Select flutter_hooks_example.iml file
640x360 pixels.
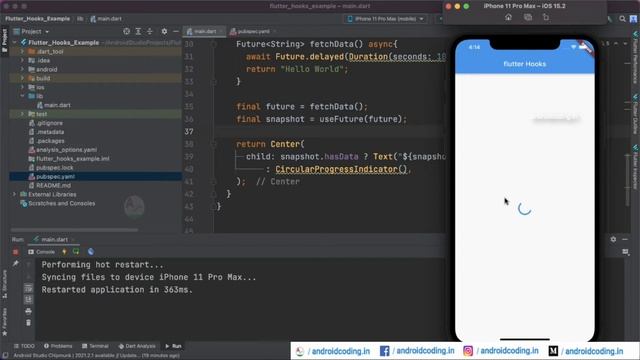click(69, 159)
